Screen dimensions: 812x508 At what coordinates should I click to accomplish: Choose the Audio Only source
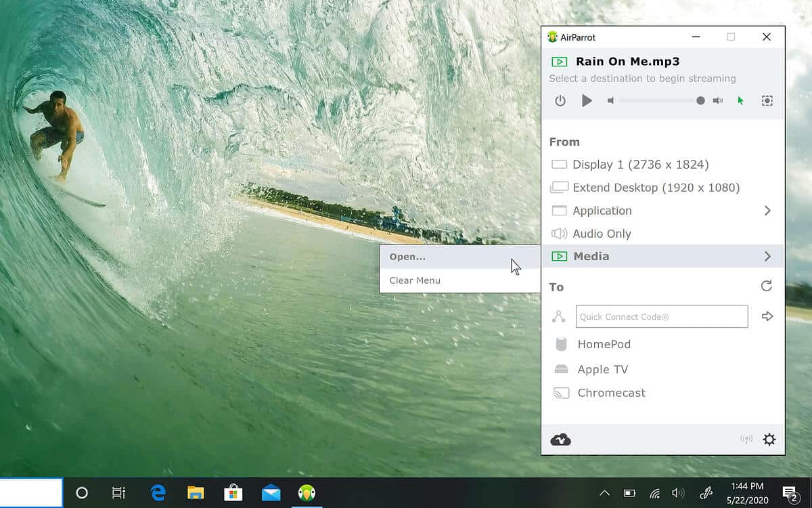click(601, 234)
